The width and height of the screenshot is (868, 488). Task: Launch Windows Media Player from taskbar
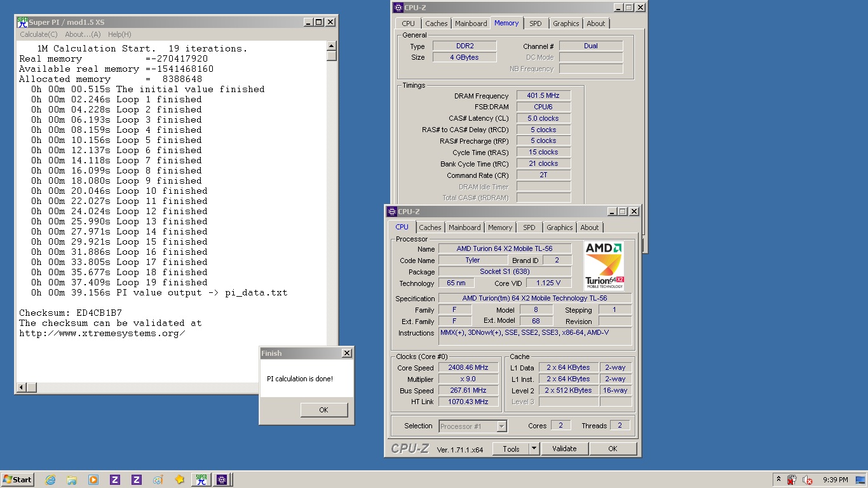pyautogui.click(x=93, y=480)
